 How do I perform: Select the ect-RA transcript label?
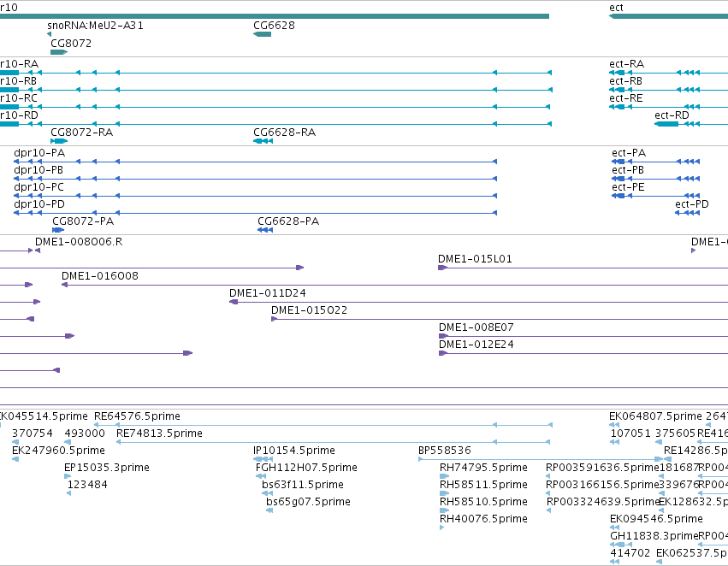tap(627, 64)
